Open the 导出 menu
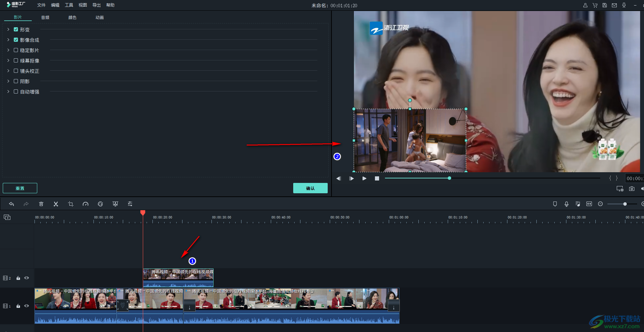This screenshot has height=332, width=644. click(97, 5)
